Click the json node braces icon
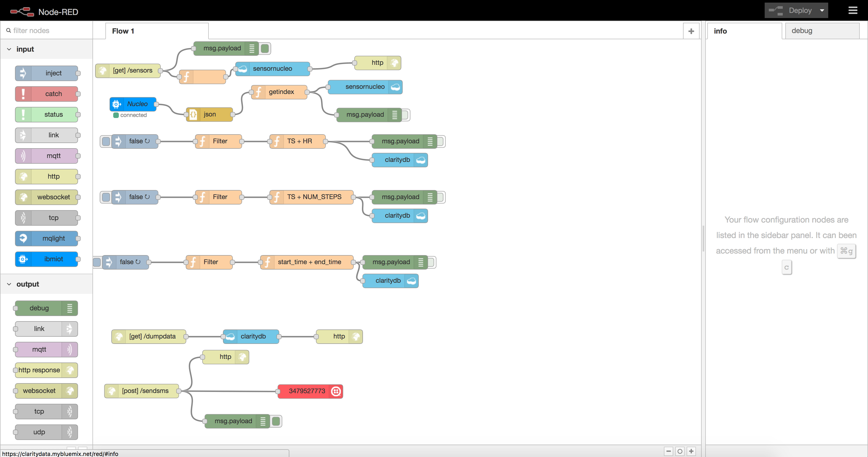The height and width of the screenshot is (457, 868). coord(193,114)
